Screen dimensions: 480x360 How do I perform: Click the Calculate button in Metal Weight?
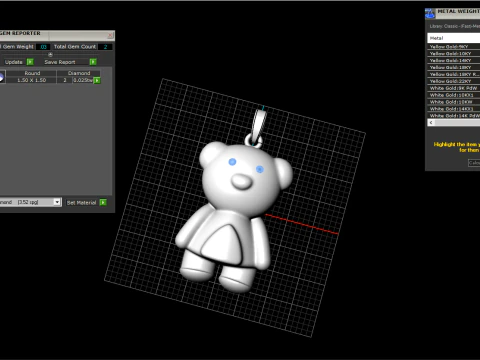click(x=474, y=163)
